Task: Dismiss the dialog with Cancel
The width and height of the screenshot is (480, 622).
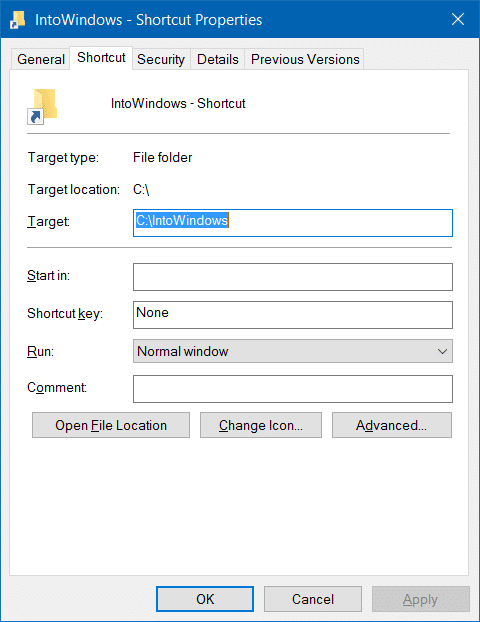Action: [313, 599]
